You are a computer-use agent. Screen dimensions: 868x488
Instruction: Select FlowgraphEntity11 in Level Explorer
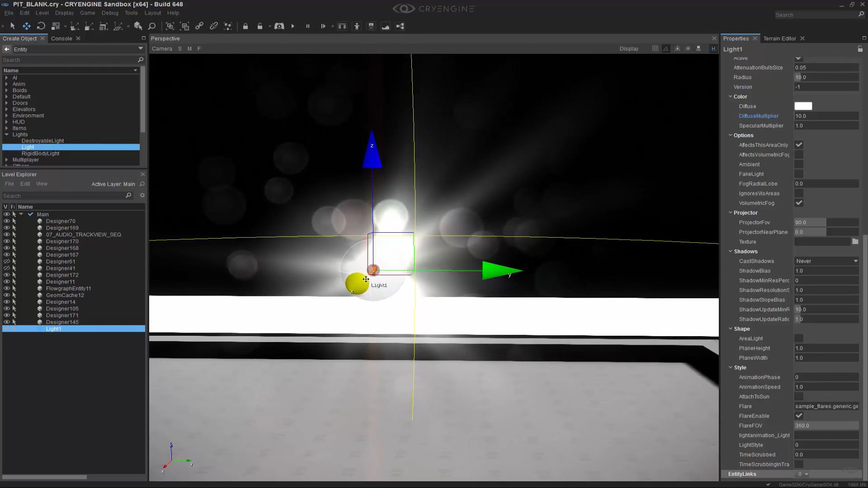point(68,289)
